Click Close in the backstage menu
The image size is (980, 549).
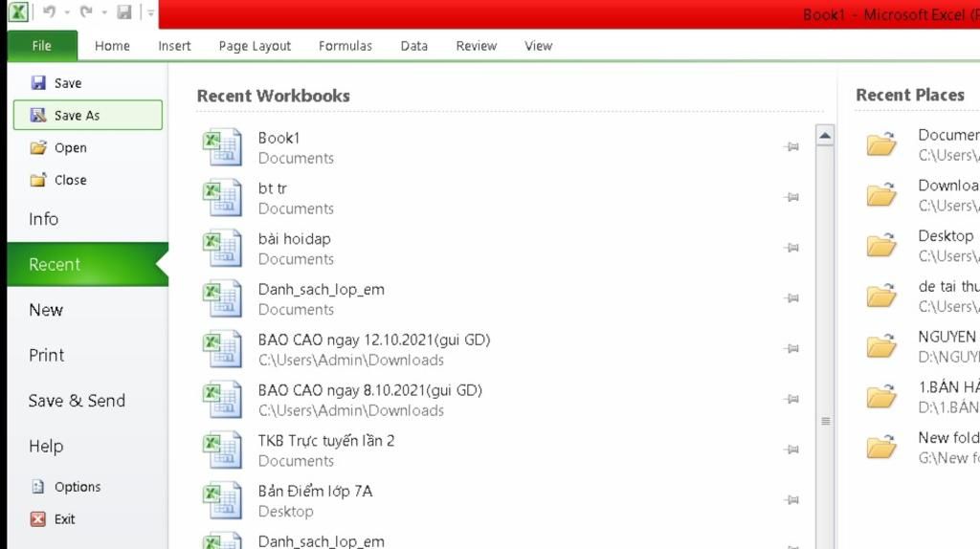(x=87, y=180)
